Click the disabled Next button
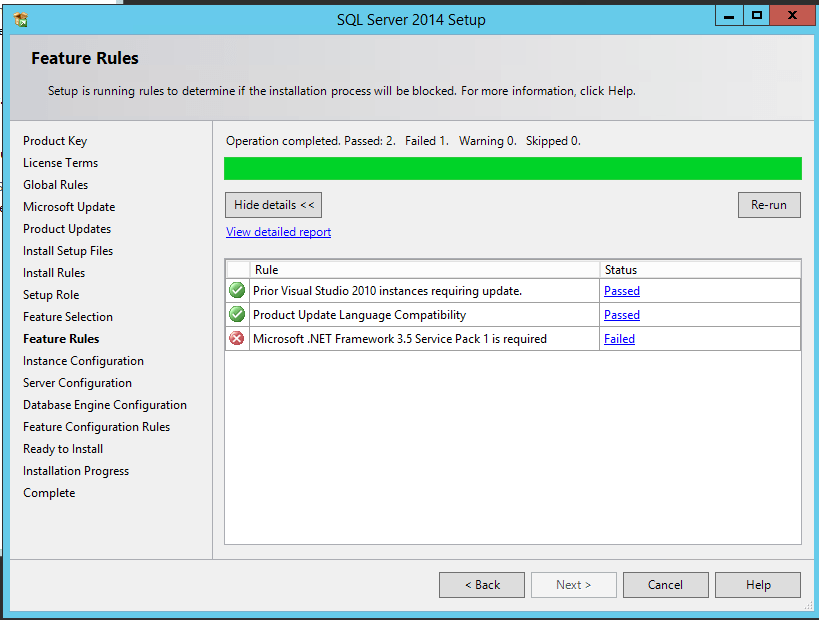 574,585
